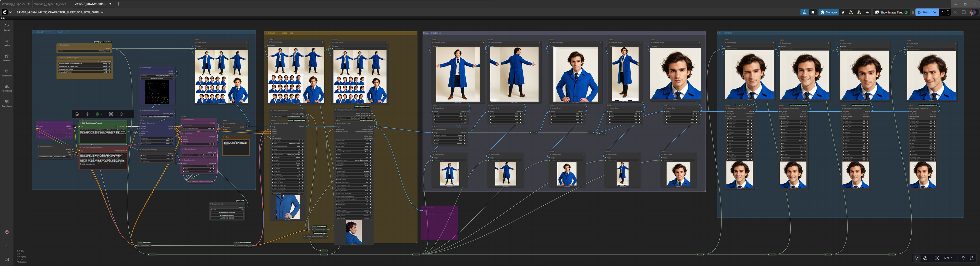980x266 pixels.
Task: Click choose file to upload in Load Image
Action: pos(157,79)
